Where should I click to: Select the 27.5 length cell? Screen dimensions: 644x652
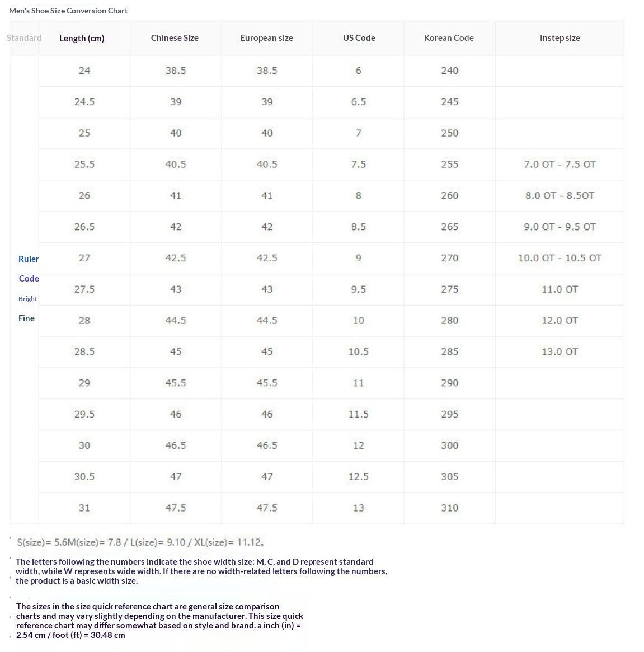tap(84, 289)
